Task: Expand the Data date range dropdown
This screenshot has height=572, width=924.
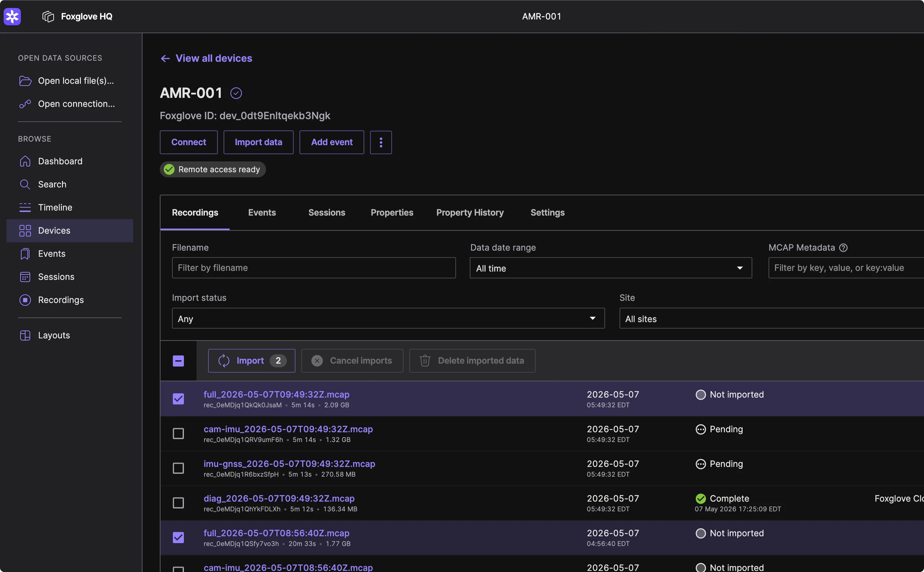Action: coord(611,268)
